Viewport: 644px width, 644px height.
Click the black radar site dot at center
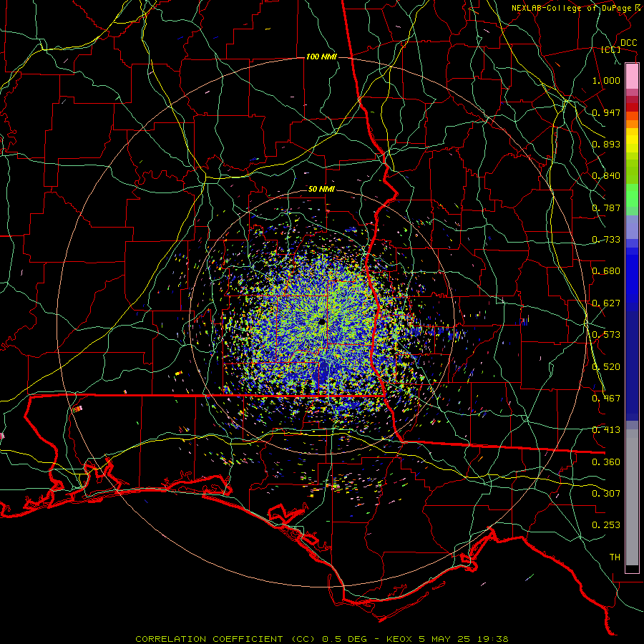pos(322,321)
